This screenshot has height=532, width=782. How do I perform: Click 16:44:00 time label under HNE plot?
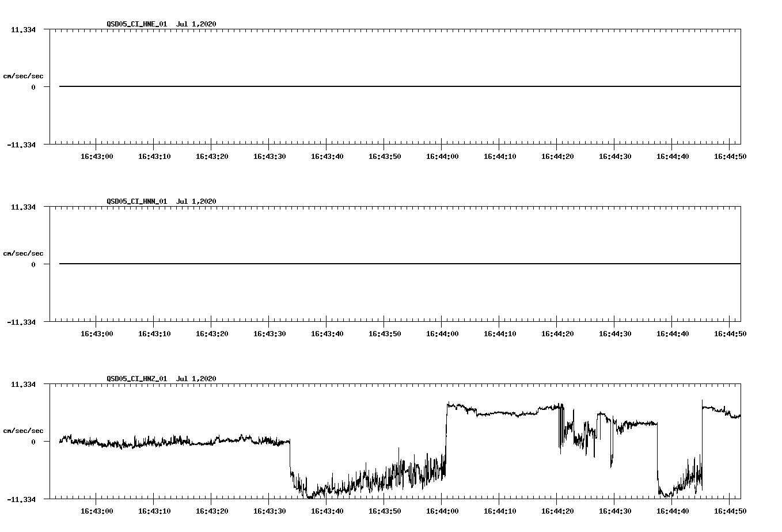(x=442, y=157)
